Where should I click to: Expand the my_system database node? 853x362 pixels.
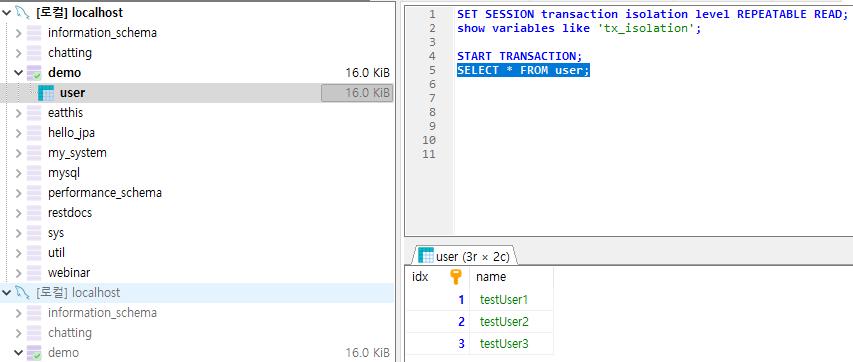(18, 154)
